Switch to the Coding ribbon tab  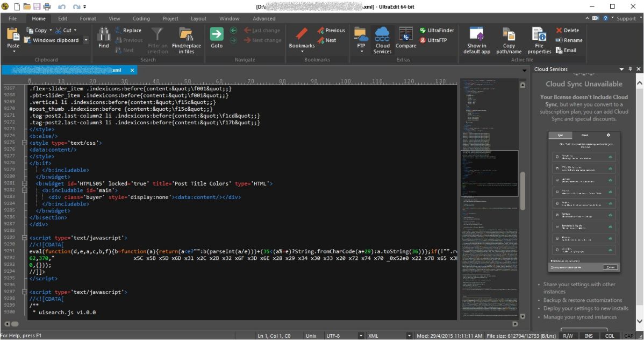pyautogui.click(x=141, y=18)
